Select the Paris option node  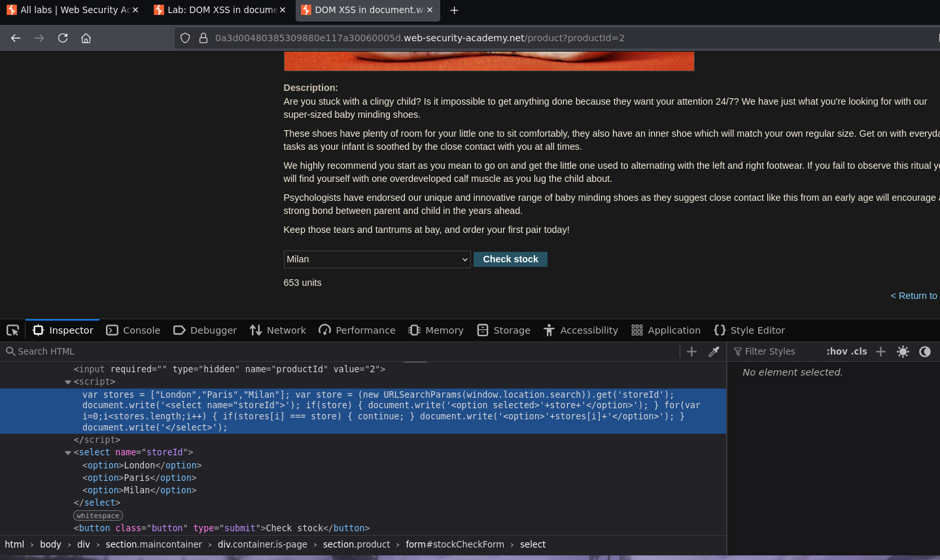coord(139,478)
